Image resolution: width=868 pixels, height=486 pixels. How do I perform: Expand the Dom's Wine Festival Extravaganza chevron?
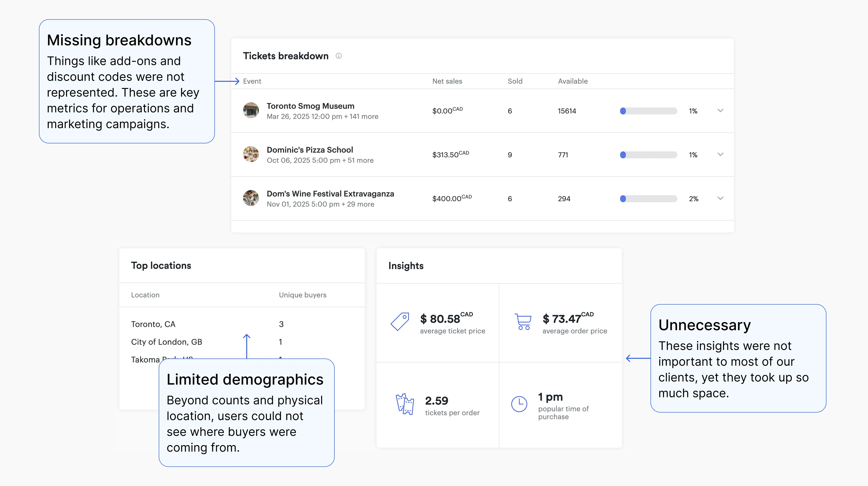[x=720, y=198]
